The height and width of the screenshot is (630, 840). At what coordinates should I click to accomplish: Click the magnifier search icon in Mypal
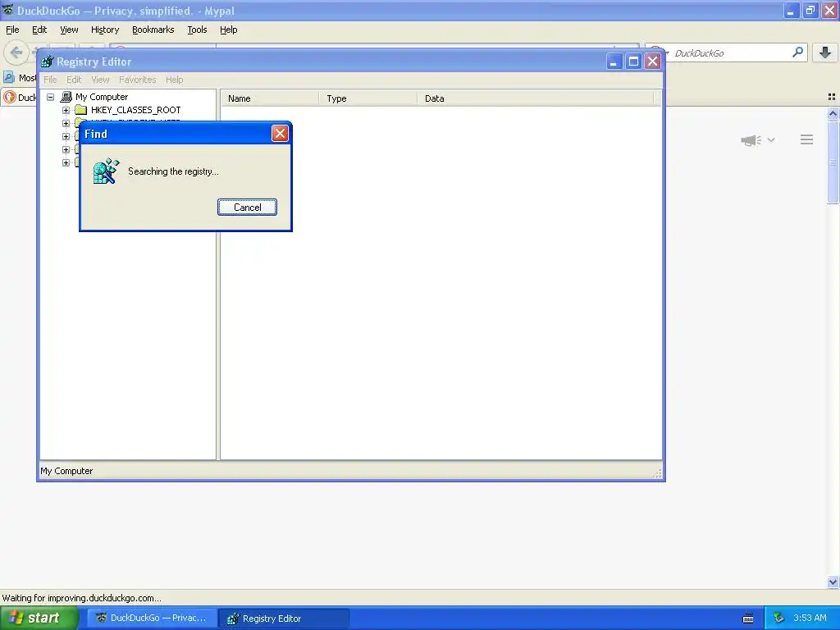click(797, 52)
